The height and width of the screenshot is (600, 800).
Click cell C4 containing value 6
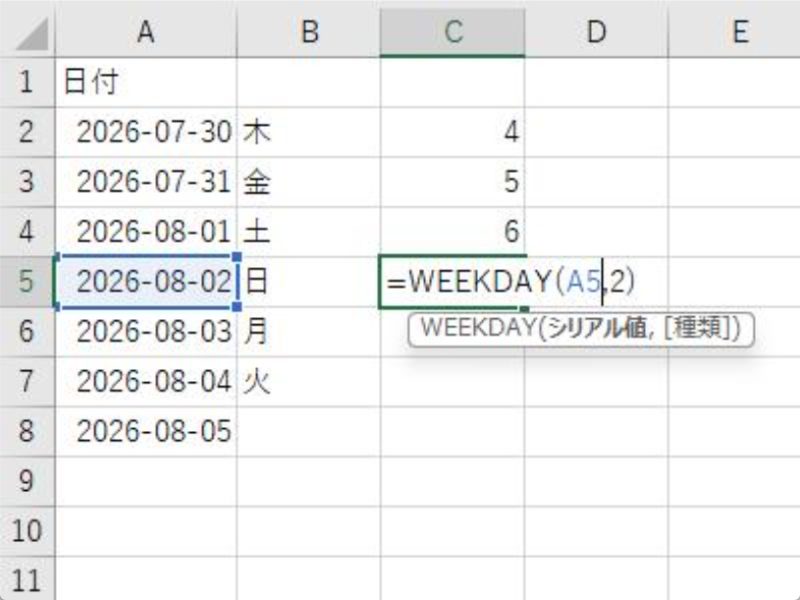(x=453, y=232)
